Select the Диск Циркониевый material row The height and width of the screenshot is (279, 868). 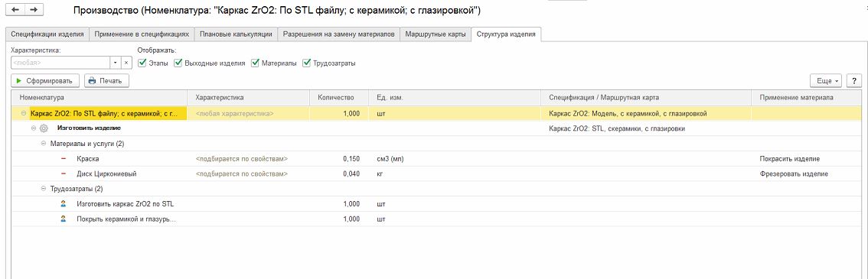click(437, 174)
